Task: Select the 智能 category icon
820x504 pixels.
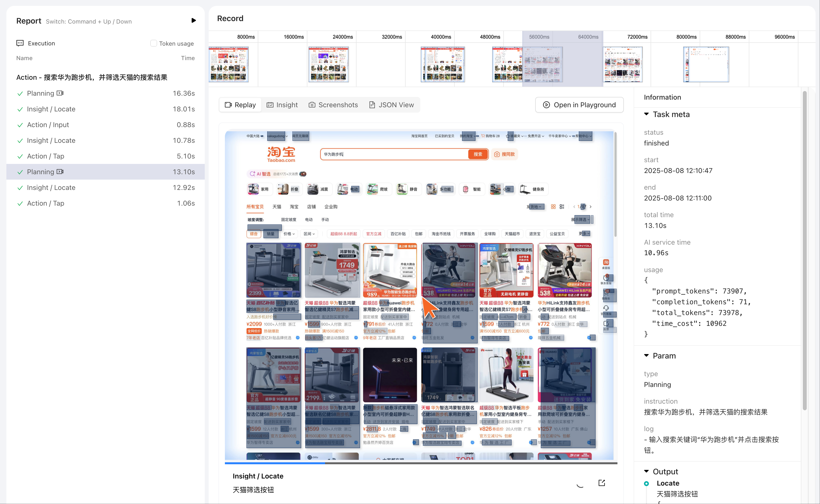Action: point(465,189)
